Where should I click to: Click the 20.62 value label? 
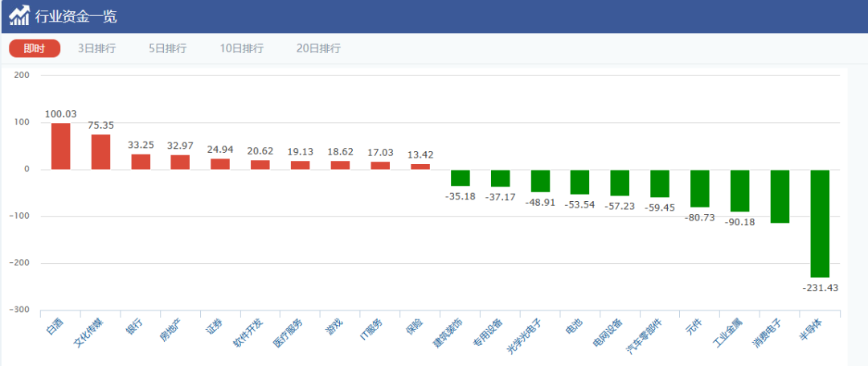(x=260, y=150)
